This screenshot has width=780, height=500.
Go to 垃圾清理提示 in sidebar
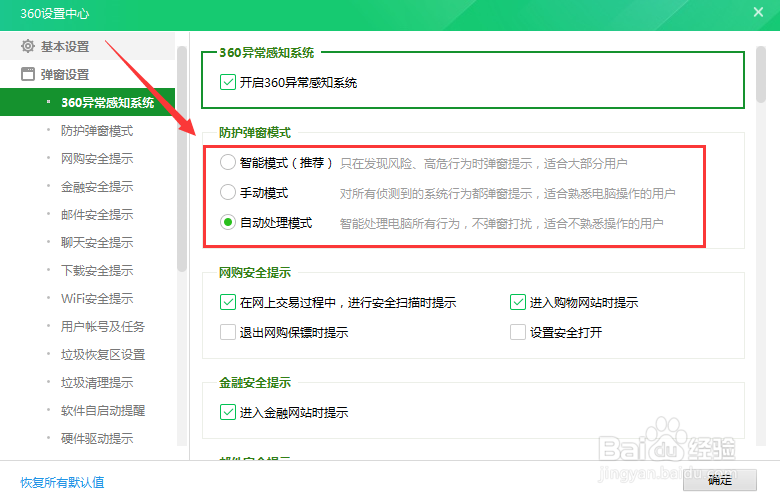97,383
